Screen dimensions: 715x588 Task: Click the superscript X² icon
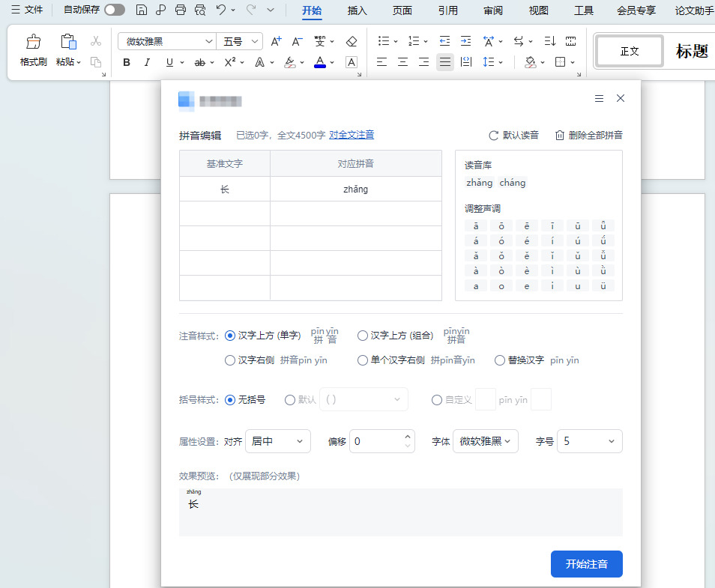(x=230, y=62)
